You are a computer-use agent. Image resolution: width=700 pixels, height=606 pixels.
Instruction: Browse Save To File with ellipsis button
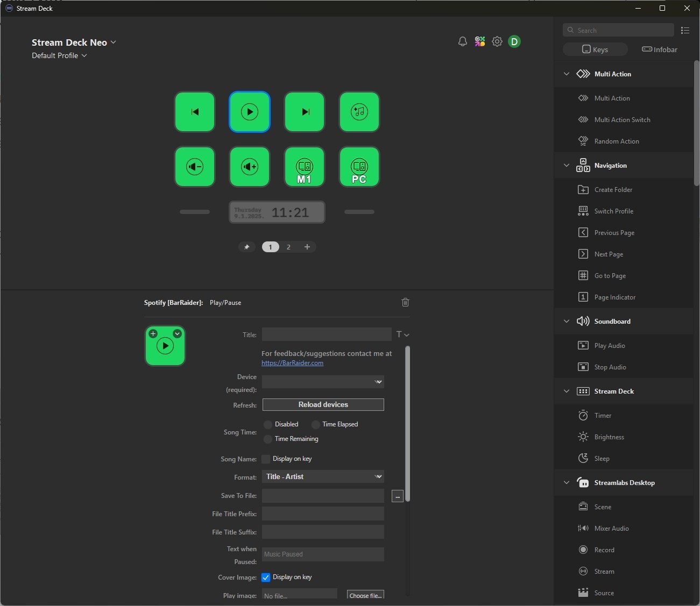[x=398, y=496]
